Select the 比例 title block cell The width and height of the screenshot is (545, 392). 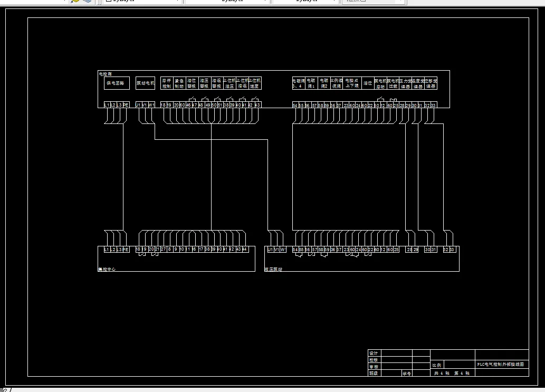coord(437,365)
